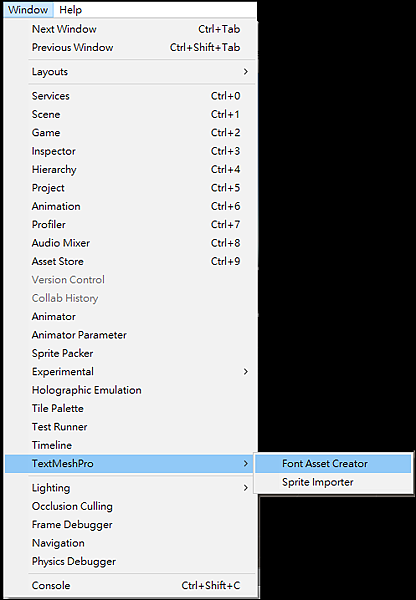Open the Audio Mixer window
This screenshot has width=416, height=600.
[x=130, y=243]
